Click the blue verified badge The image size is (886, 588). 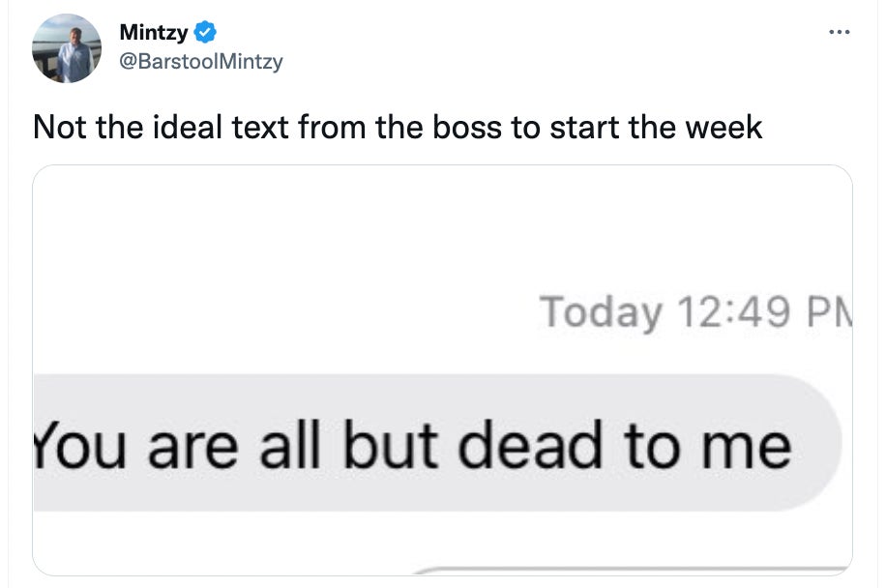[x=205, y=33]
